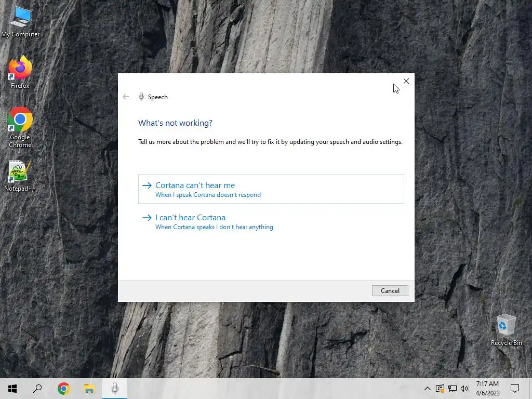The height and width of the screenshot is (399, 532).
Task: Open the volume speaker tray icon
Action: pos(464,389)
